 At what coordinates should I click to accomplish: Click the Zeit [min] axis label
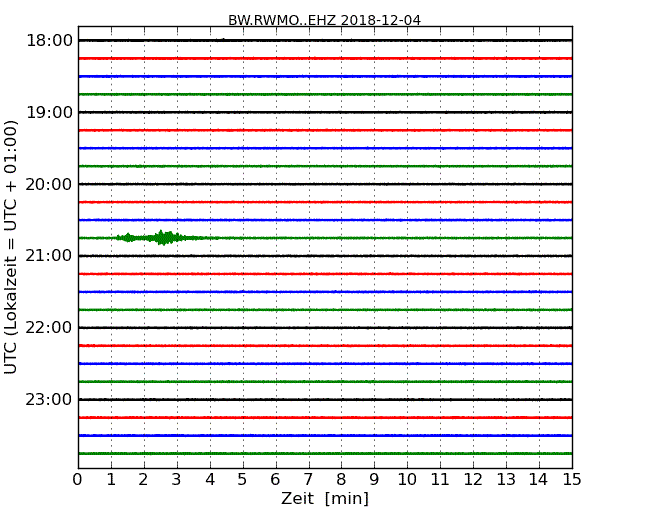pyautogui.click(x=325, y=498)
